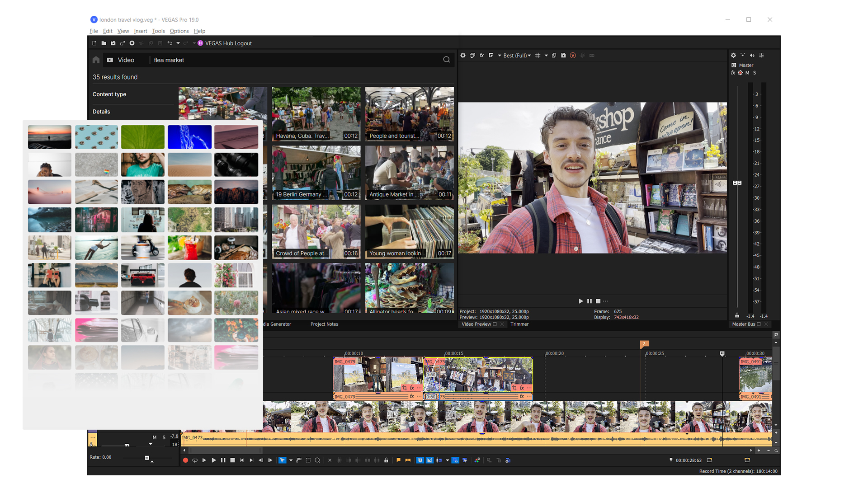This screenshot has height=488, width=868.
Task: Select the Antique Market stock clip
Action: 410,173
